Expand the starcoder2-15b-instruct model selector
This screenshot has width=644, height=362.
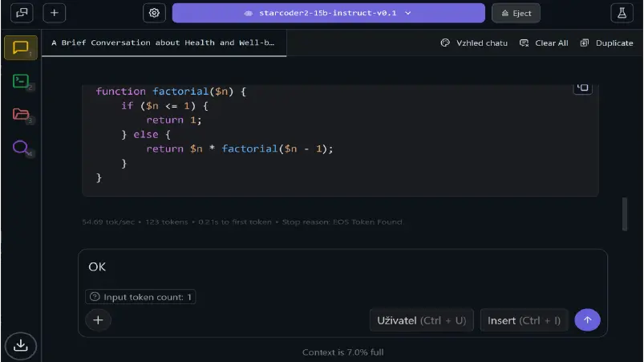(x=328, y=13)
